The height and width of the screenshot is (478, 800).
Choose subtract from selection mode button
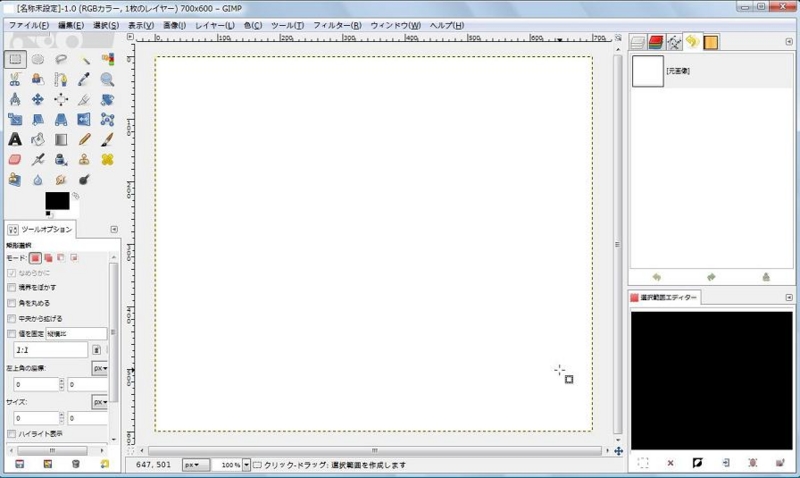(61, 258)
